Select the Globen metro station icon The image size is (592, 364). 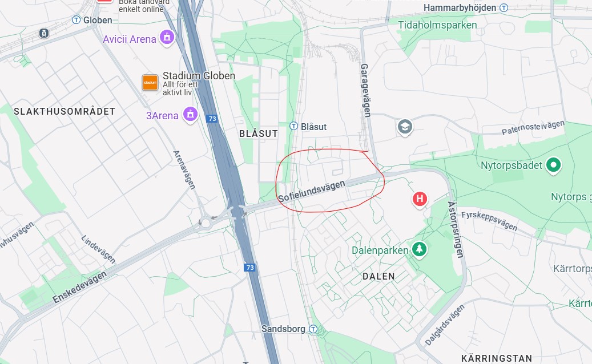76,20
